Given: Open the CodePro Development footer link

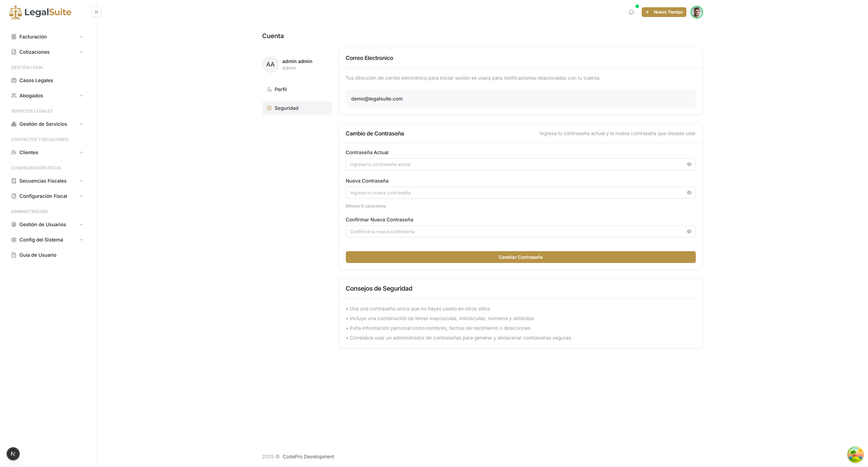Looking at the screenshot, I should 308,457.
